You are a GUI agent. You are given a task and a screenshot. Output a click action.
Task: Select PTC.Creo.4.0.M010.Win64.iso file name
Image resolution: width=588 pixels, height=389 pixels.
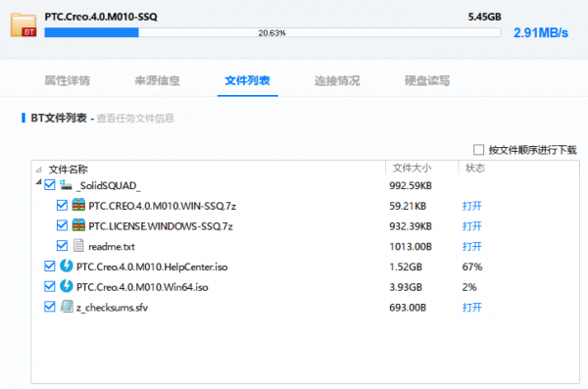(x=142, y=287)
